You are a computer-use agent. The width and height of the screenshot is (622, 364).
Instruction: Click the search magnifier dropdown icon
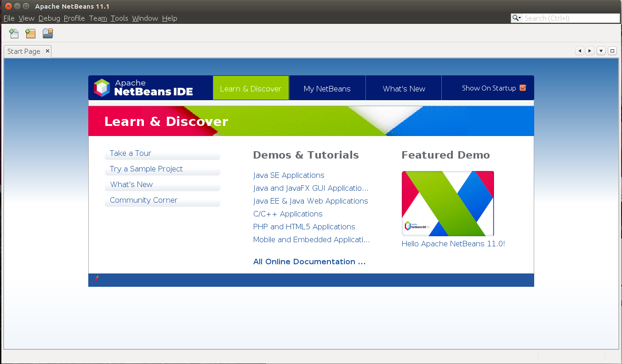(x=517, y=18)
